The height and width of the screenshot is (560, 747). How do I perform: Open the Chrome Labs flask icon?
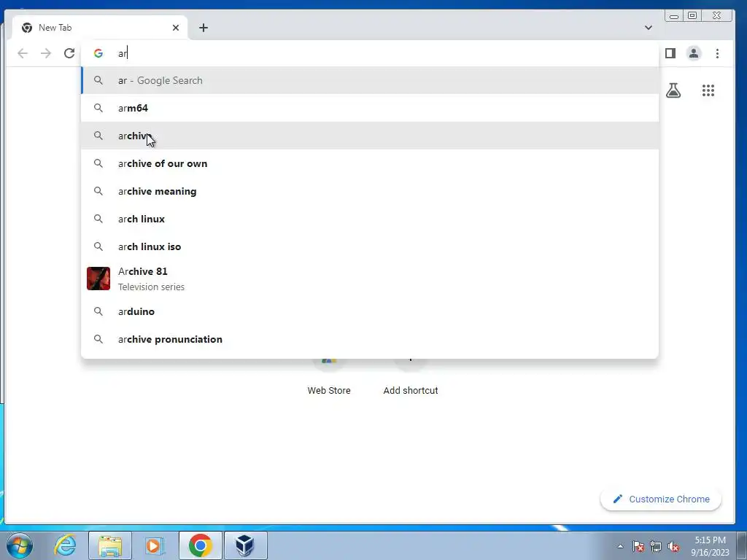673,90
